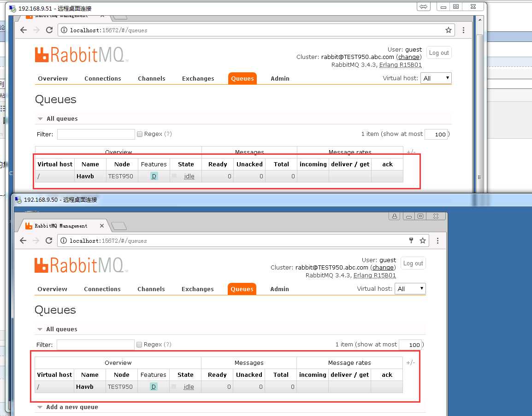Viewport: 532px width, 416px height.
Task: Open Overview tab in lower window
Action: [x=52, y=289]
